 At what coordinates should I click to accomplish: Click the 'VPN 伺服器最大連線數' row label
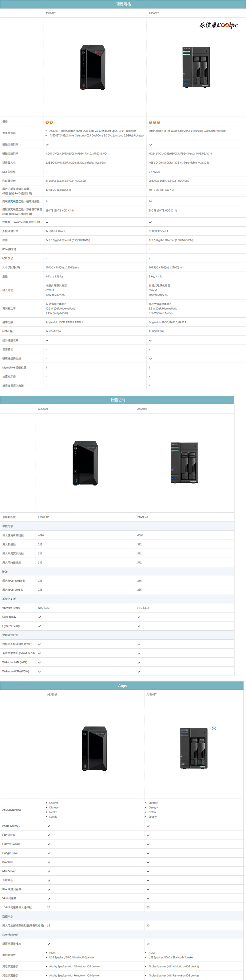[x=18, y=907]
